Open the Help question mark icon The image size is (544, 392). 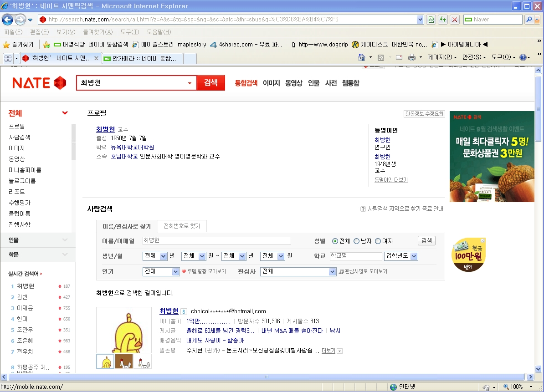(523, 57)
